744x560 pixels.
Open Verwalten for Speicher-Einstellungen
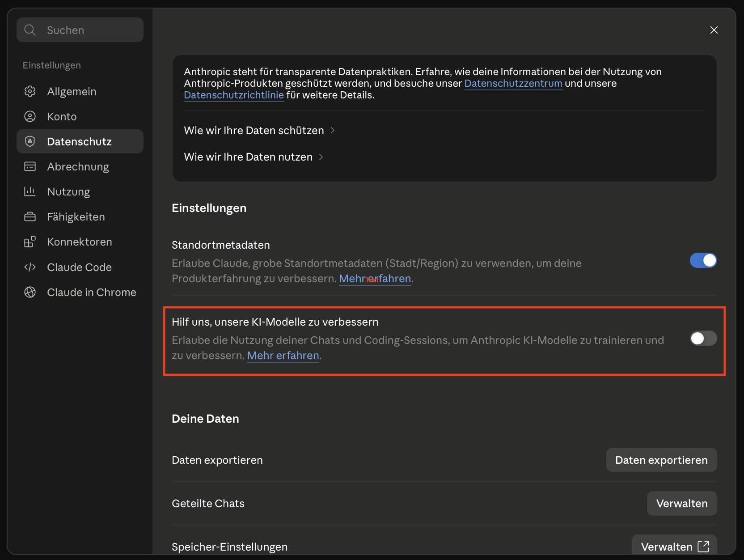tap(674, 546)
